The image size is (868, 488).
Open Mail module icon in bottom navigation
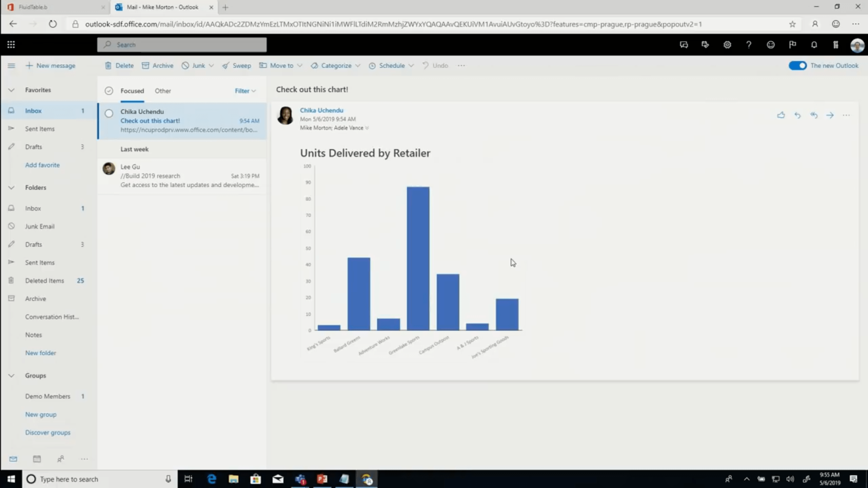click(x=13, y=459)
